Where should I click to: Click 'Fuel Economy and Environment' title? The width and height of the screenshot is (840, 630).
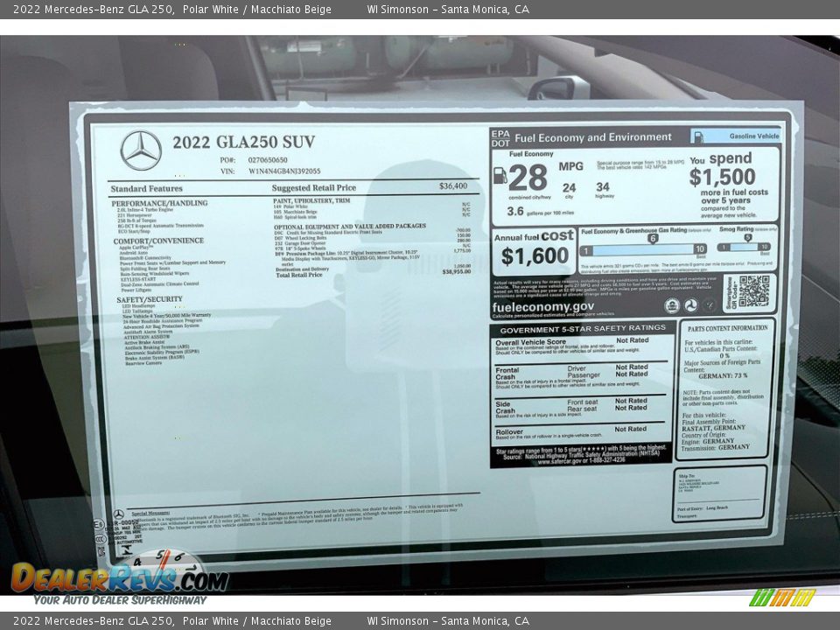pos(593,137)
